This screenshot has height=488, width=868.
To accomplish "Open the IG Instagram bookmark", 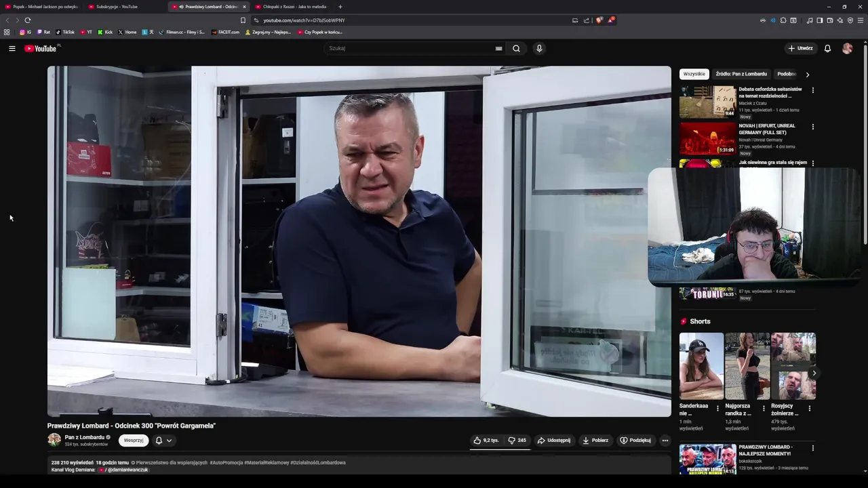I will point(25,32).
